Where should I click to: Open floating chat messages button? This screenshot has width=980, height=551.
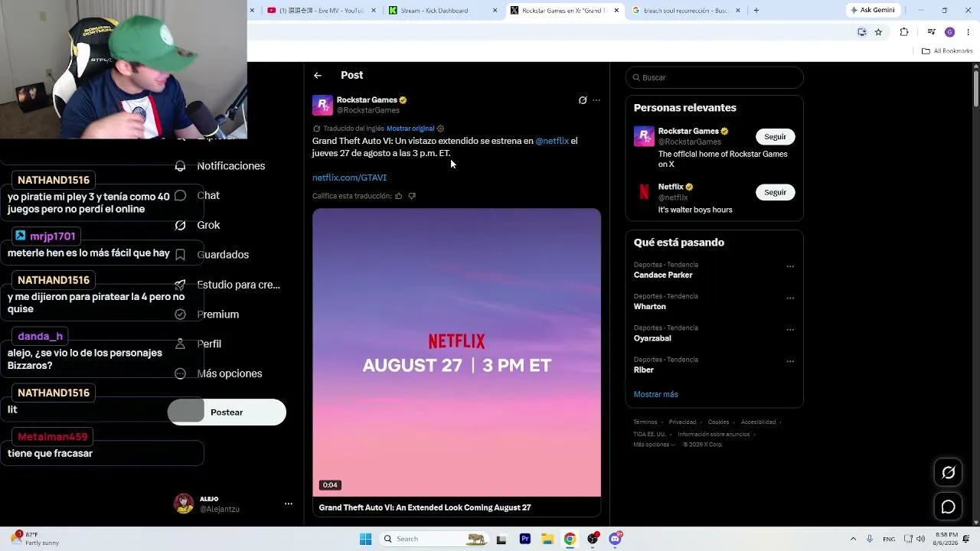pyautogui.click(x=948, y=507)
